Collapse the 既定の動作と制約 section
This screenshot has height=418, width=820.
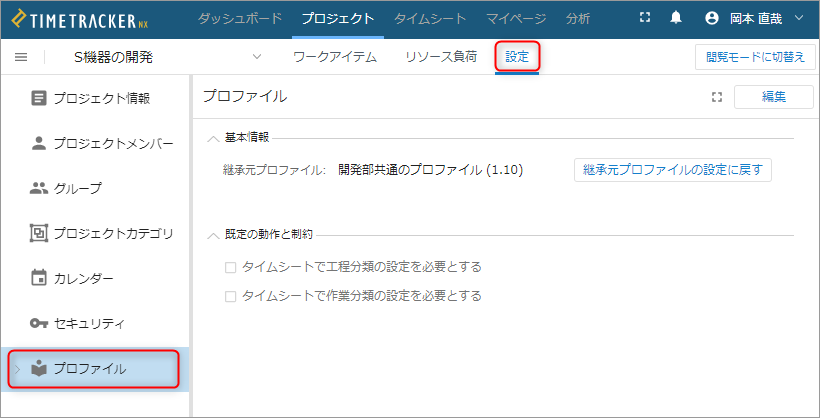pos(213,235)
